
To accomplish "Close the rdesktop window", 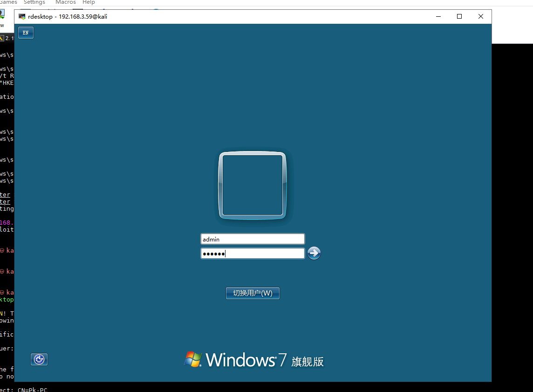I will [481, 17].
